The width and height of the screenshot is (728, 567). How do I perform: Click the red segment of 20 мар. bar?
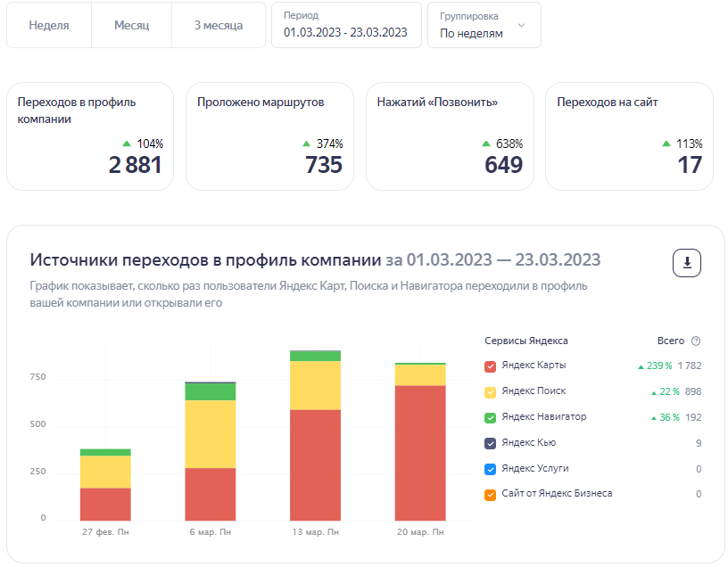[420, 453]
